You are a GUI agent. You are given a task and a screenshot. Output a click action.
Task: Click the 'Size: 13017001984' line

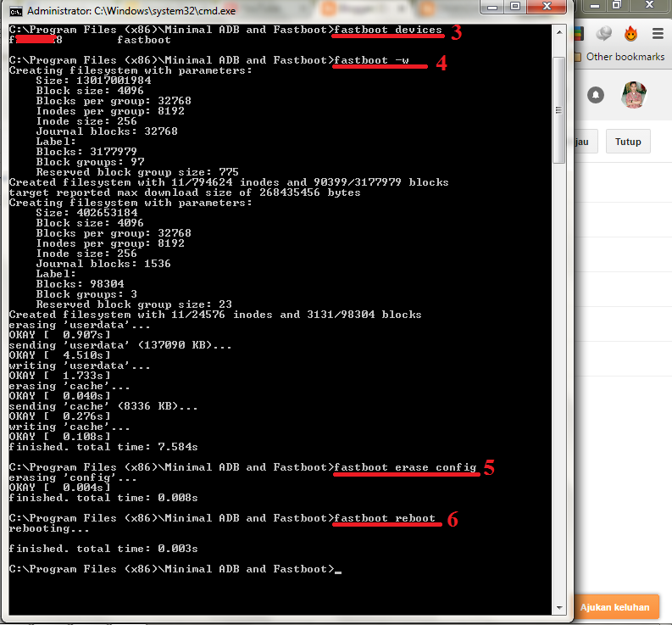click(93, 81)
